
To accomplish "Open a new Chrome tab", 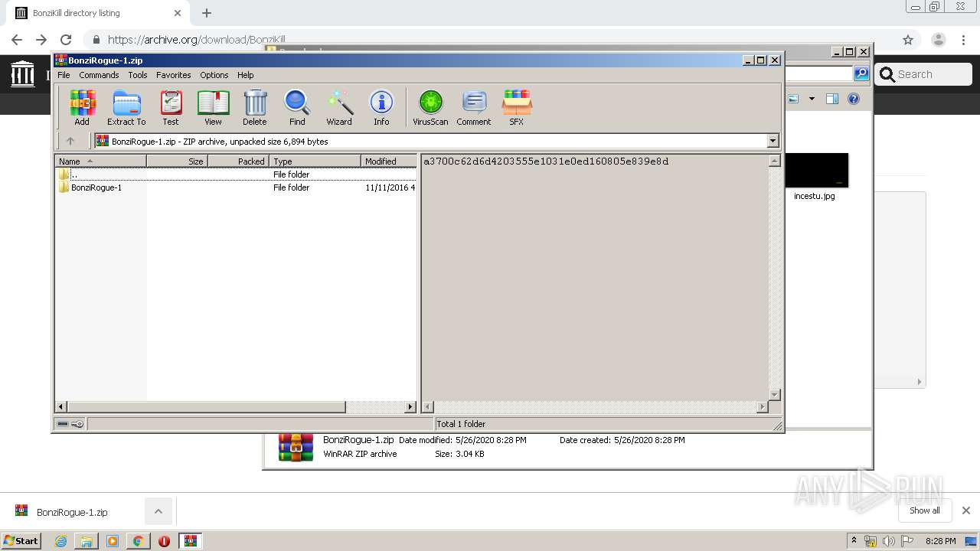I will pyautogui.click(x=207, y=13).
